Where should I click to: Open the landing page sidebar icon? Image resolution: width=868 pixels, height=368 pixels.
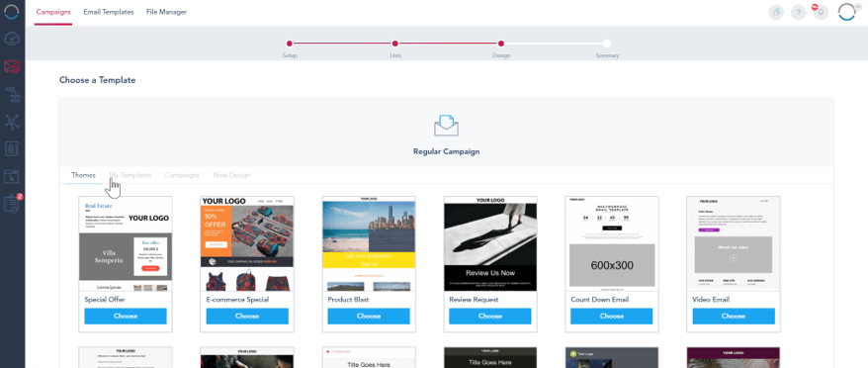click(12, 177)
